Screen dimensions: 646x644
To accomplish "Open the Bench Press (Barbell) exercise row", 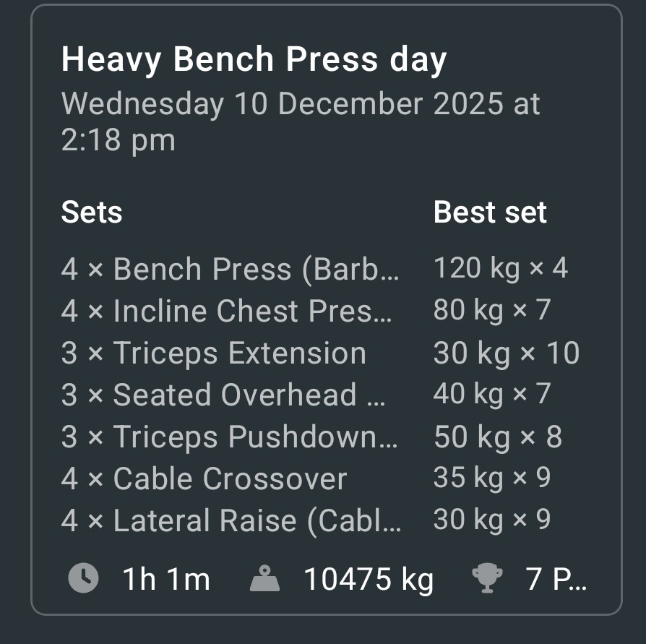I will (x=230, y=269).
